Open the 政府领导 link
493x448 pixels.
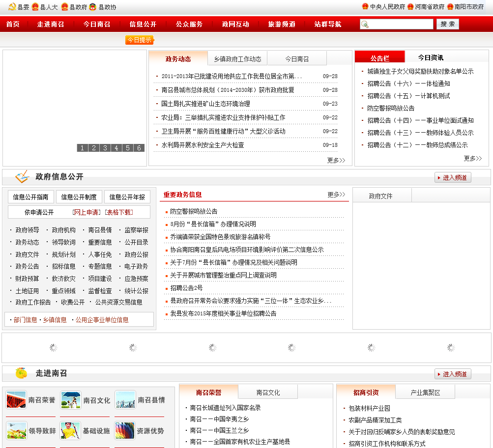(x=28, y=230)
